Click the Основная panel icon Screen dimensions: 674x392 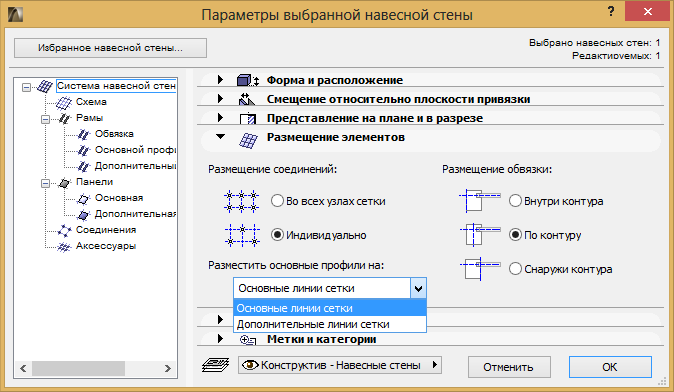[x=83, y=198]
